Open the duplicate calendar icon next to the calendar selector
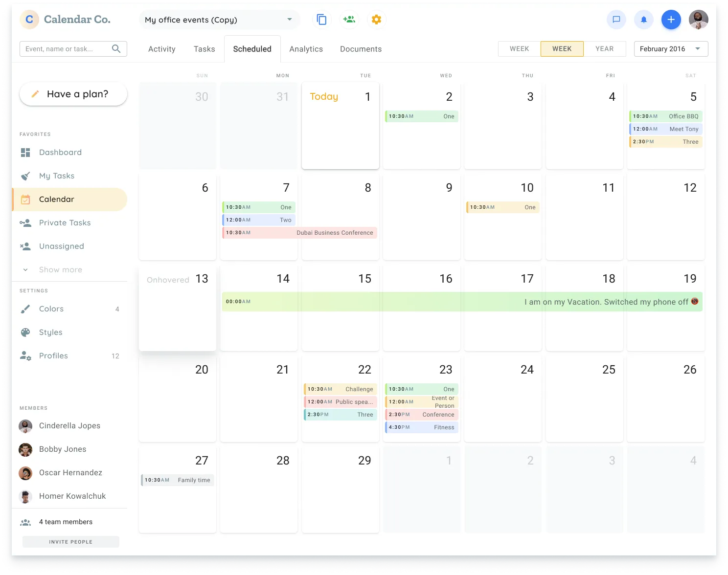728x575 pixels. pos(321,20)
